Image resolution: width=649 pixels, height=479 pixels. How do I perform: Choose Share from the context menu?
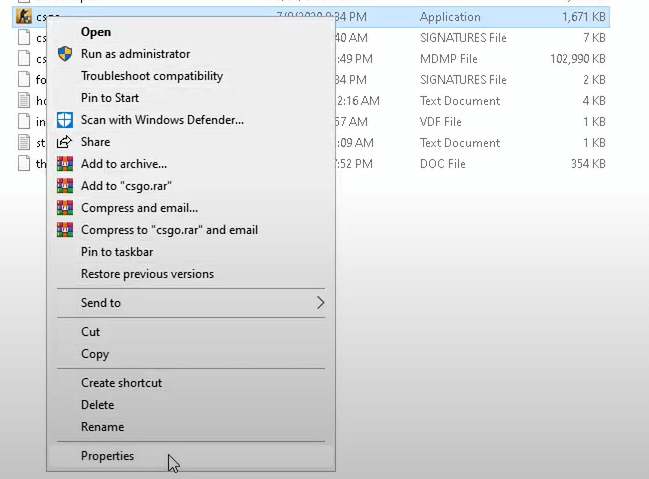coord(191,142)
